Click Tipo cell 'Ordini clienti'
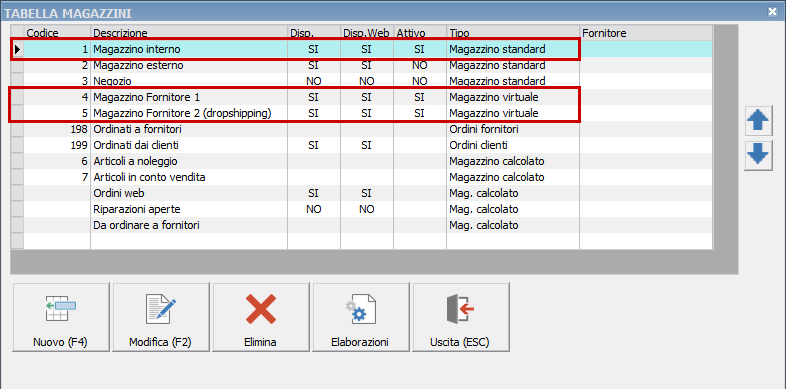Viewport: 786px width, 389px height. 513,145
